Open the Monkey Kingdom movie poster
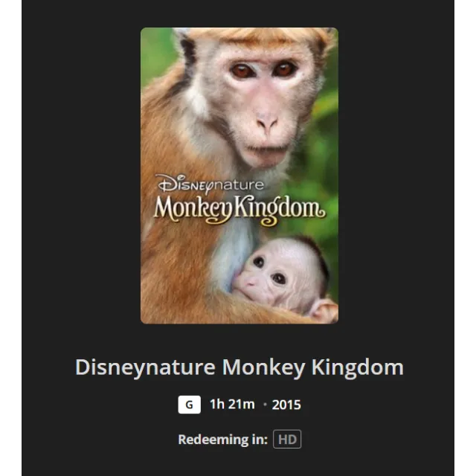Screen dimensions: 476x476 pyautogui.click(x=239, y=176)
